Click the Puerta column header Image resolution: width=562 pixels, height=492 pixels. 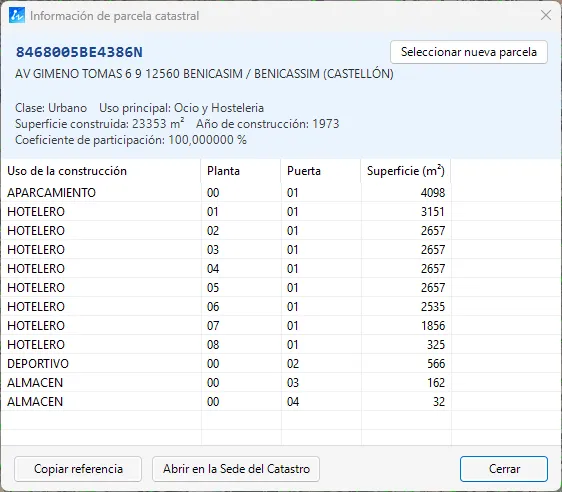tap(321, 171)
